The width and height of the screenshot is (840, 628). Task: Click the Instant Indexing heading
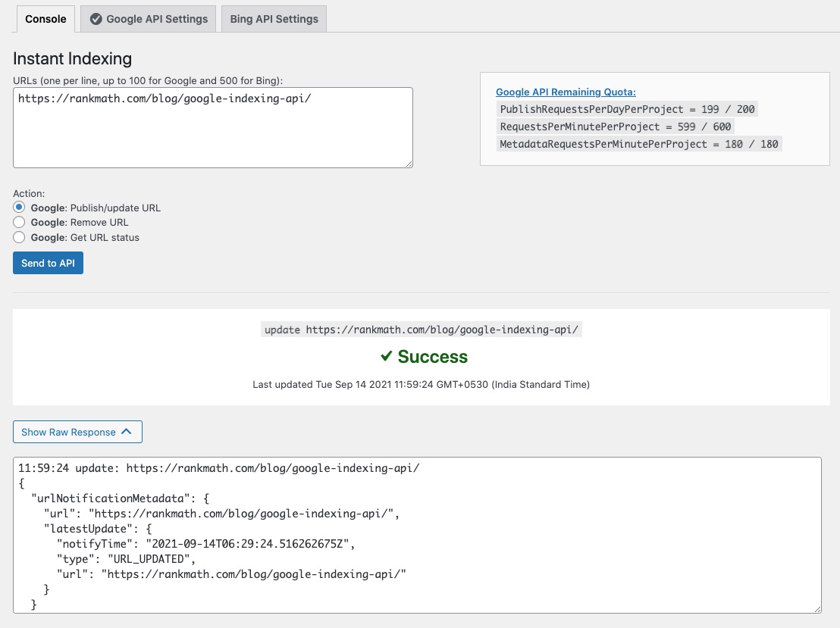[x=72, y=58]
